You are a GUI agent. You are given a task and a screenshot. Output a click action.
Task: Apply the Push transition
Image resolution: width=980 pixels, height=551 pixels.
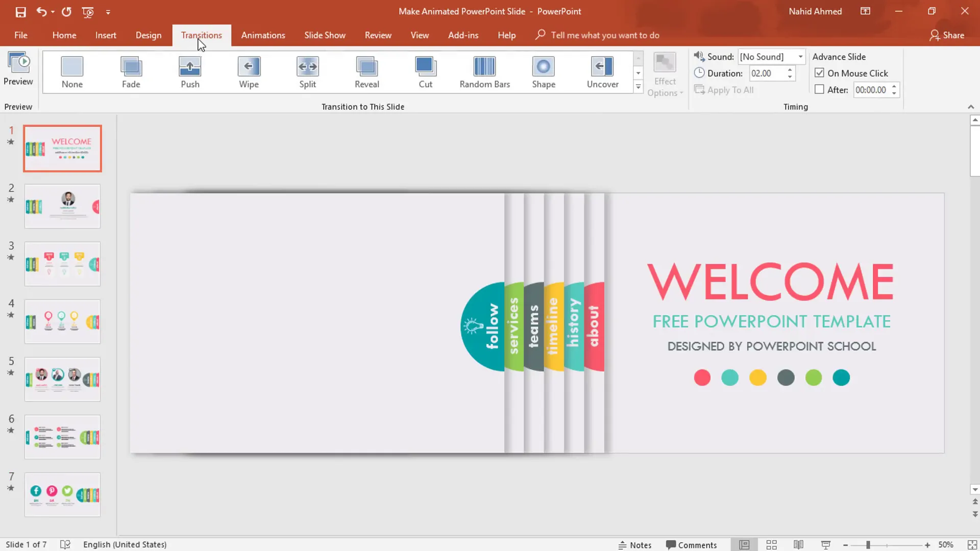coord(190,72)
